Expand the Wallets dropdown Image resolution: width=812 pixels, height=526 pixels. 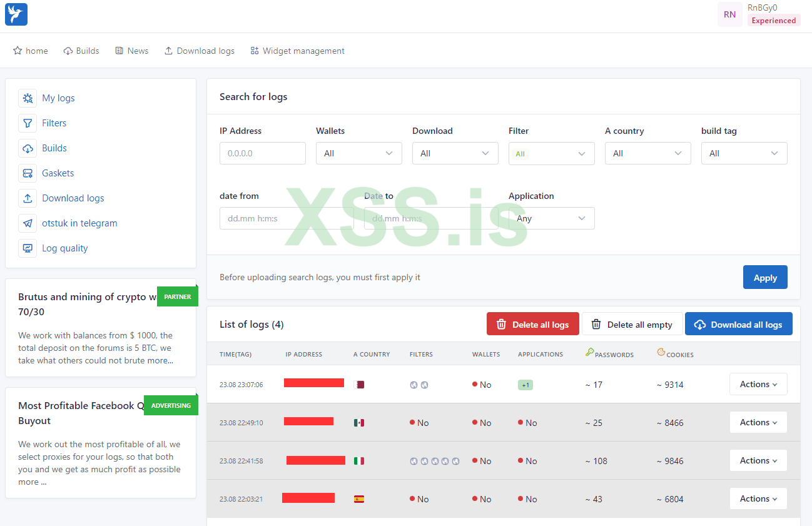click(359, 153)
